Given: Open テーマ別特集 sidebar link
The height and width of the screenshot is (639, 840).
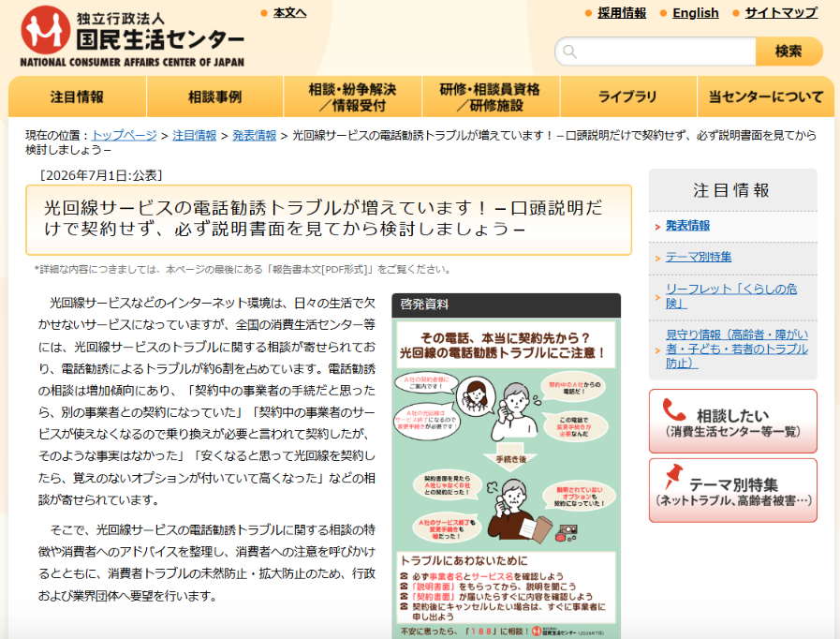Looking at the screenshot, I should click(699, 257).
